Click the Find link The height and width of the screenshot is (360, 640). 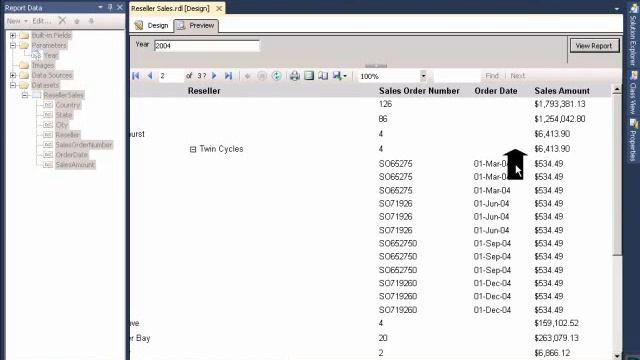point(492,76)
